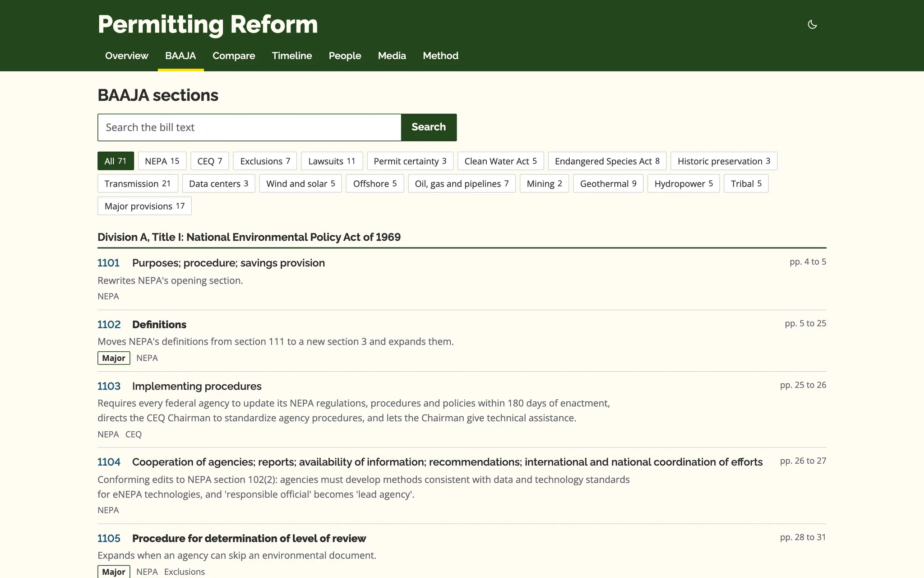Filter by Data centers 3
This screenshot has width=924, height=578.
point(218,184)
